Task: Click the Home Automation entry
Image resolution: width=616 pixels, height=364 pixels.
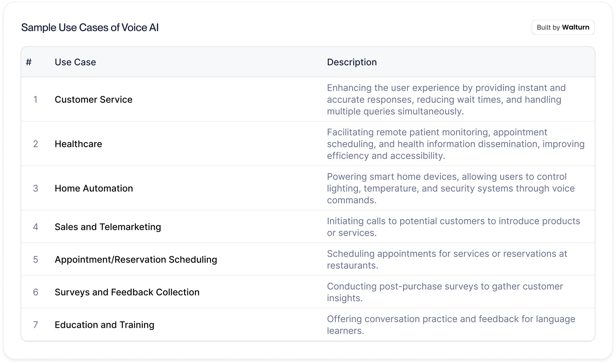Action: pos(94,188)
